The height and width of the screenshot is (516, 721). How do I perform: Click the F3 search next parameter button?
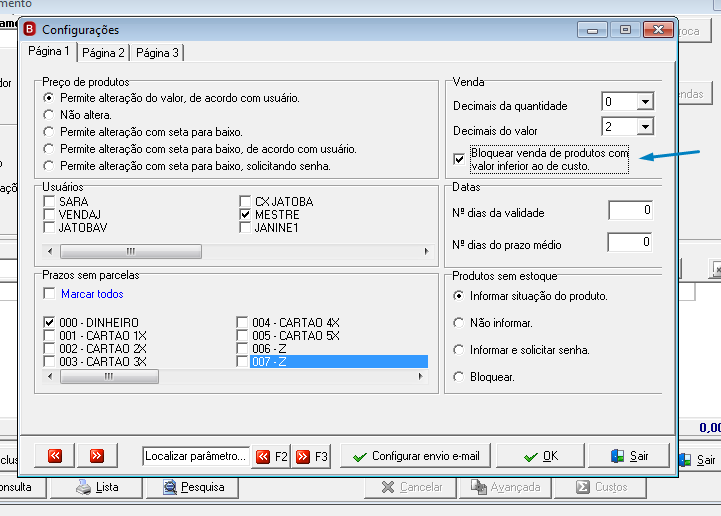pyautogui.click(x=311, y=457)
